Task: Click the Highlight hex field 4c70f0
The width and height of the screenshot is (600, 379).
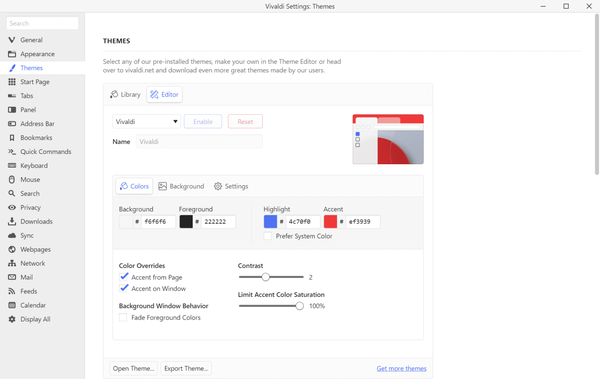Action: (x=303, y=222)
